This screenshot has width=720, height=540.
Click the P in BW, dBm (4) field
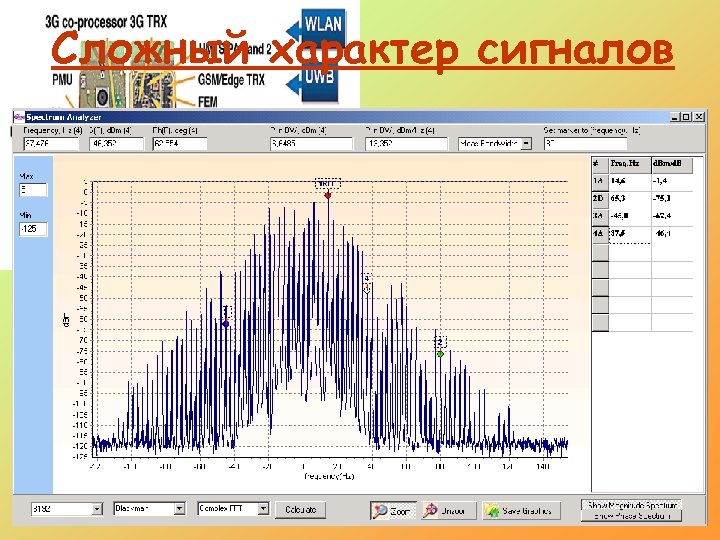point(311,144)
